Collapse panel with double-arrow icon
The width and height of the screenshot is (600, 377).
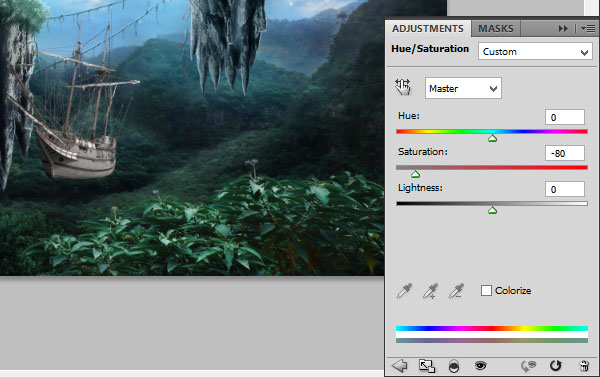pos(563,29)
